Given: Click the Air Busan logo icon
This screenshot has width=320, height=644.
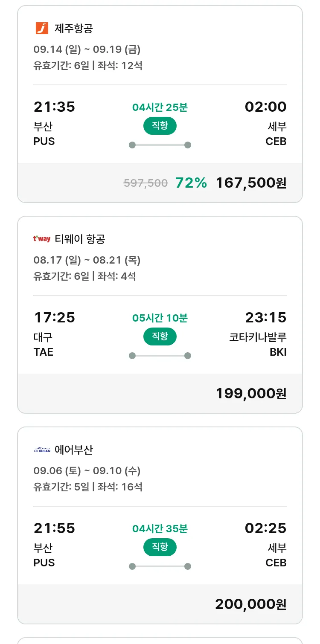Looking at the screenshot, I should click(x=42, y=450).
